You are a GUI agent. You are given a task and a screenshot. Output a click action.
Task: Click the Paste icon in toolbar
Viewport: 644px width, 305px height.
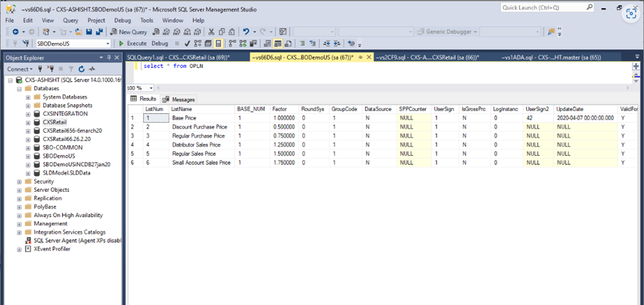click(x=232, y=32)
